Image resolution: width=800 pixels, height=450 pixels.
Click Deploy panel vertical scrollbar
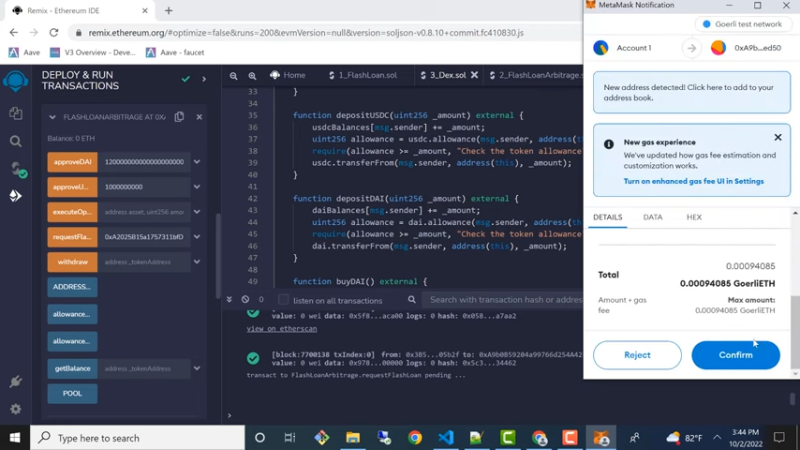coord(218,258)
